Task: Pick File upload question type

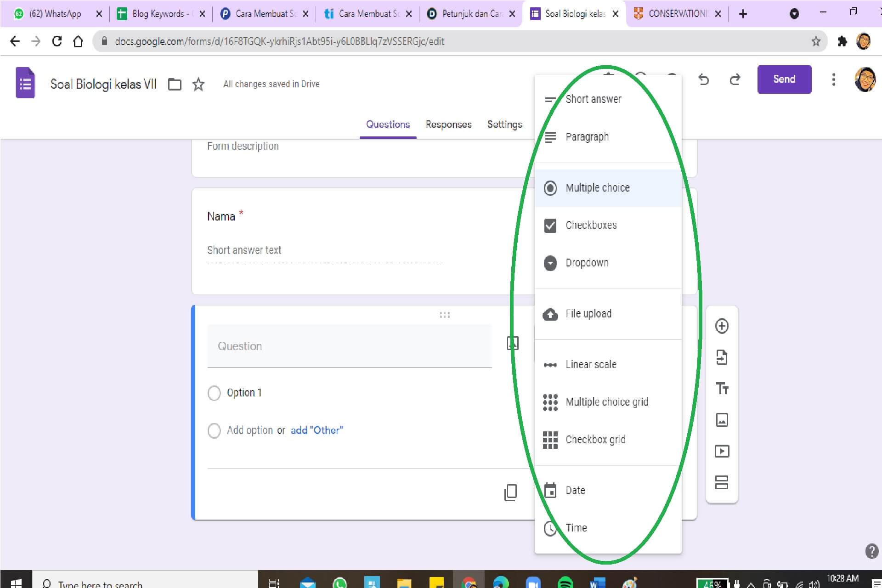Action: 588,314
